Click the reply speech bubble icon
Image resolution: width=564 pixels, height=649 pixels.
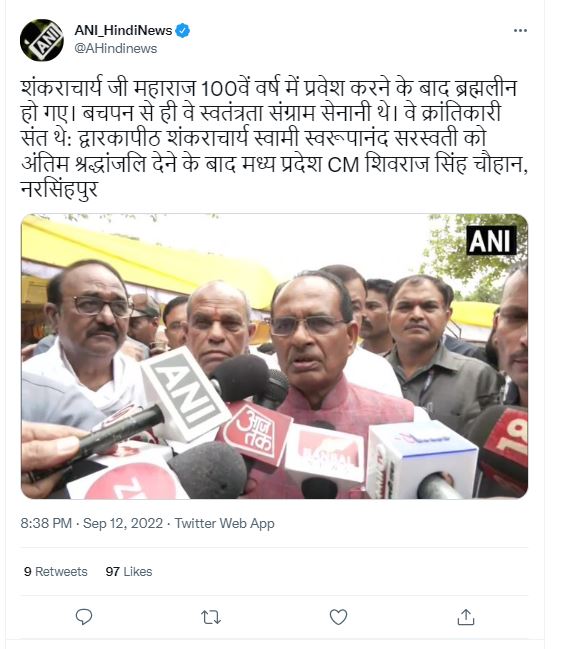point(84,617)
